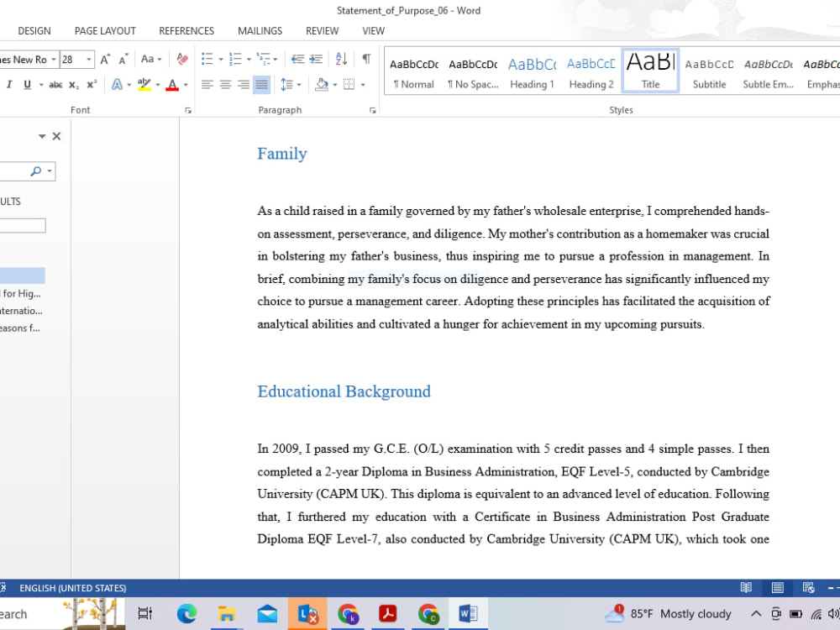Screen dimensions: 840x630
Task: Open Change Case dropdown
Action: 151,59
